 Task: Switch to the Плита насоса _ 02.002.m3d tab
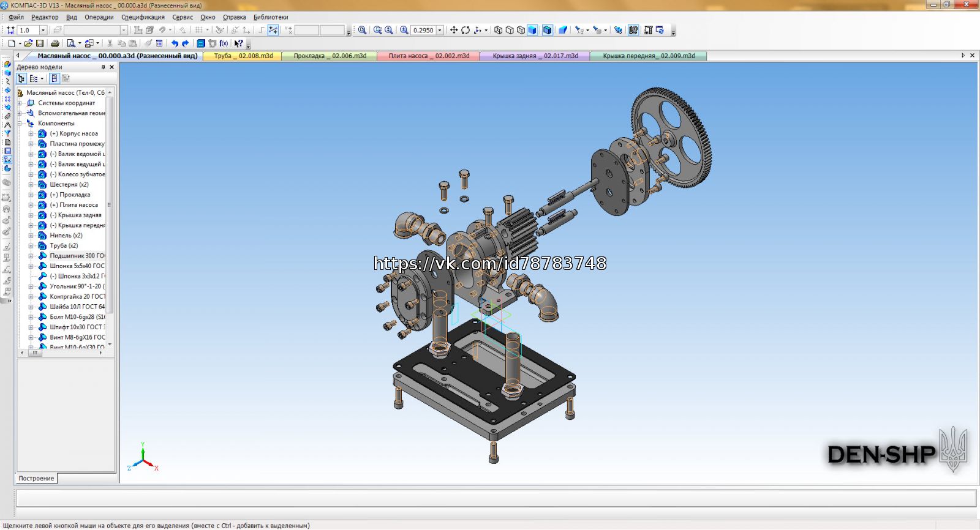[429, 56]
